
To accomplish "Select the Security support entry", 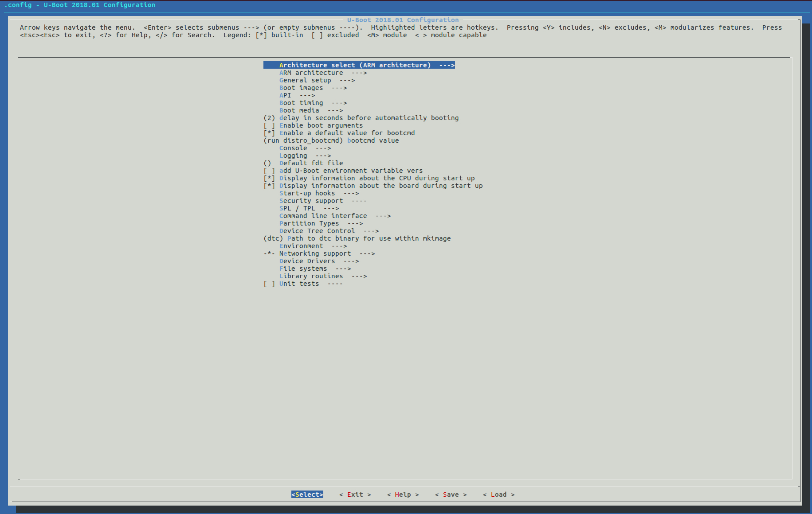I will (323, 201).
